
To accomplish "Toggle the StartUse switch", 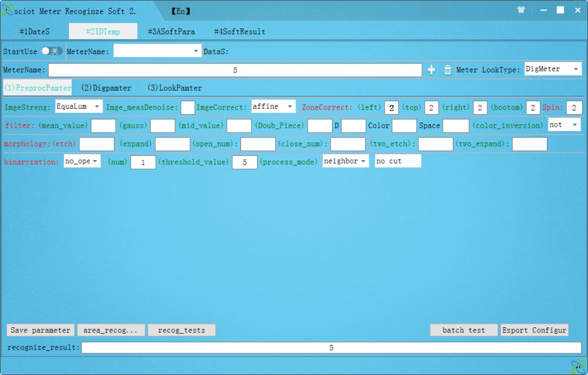I will [x=52, y=51].
